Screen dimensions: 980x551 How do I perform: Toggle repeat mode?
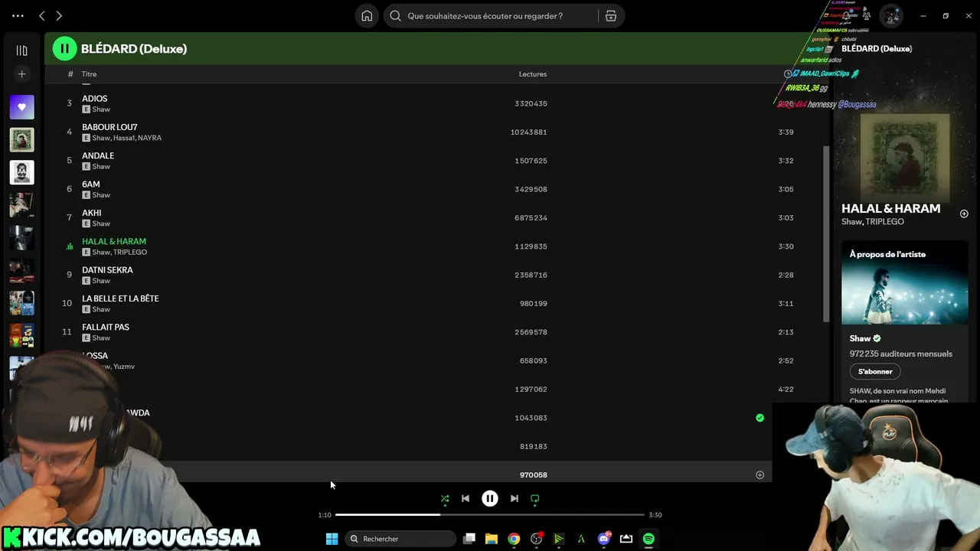coord(535,499)
